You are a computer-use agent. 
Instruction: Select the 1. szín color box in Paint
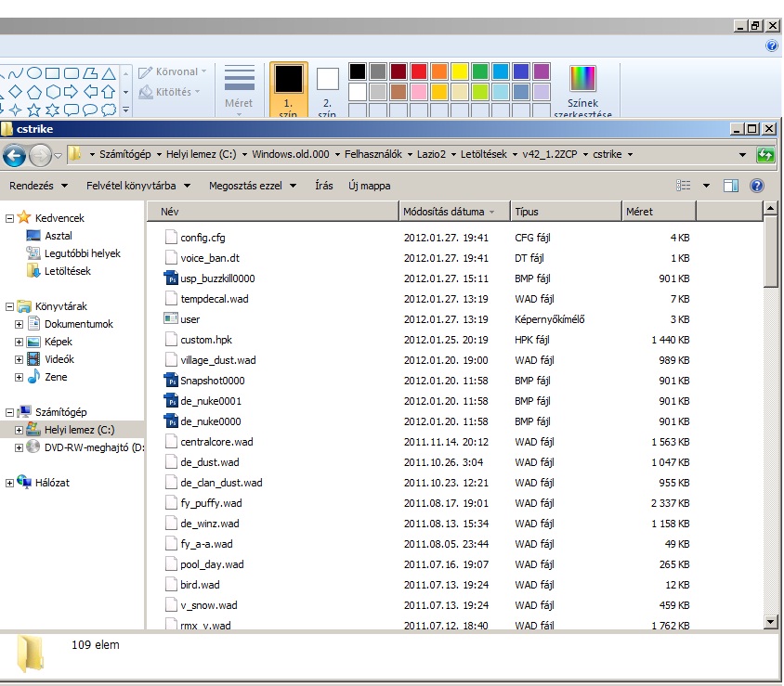pos(289,90)
